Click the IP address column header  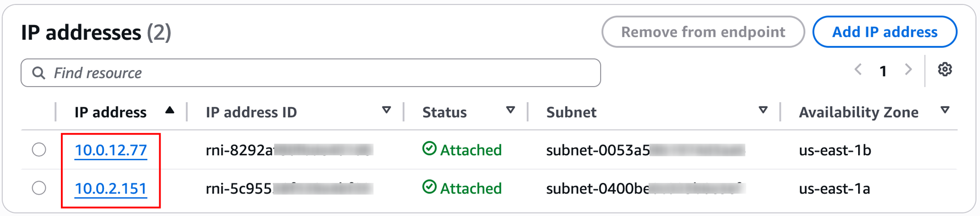click(111, 112)
